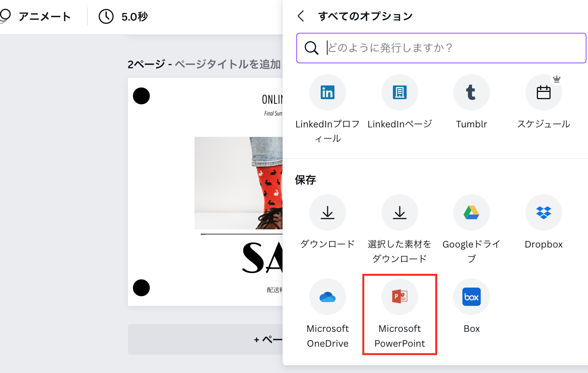The height and width of the screenshot is (373, 588).
Task: Click the bottom-left black circle on page
Action: 141,288
